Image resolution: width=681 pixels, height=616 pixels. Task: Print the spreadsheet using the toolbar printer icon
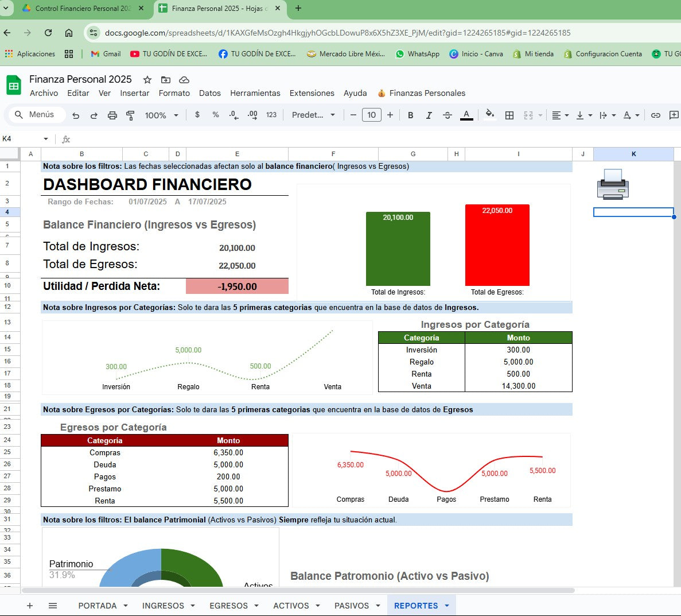click(x=112, y=115)
